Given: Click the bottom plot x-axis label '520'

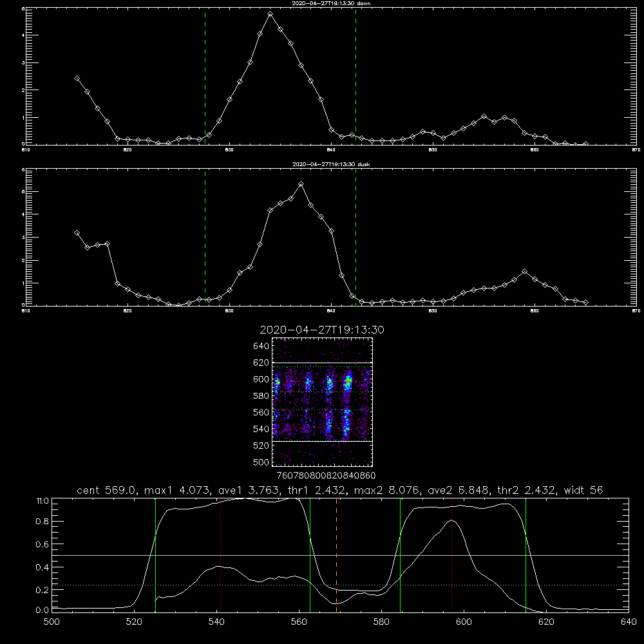Looking at the screenshot, I should (x=135, y=622).
